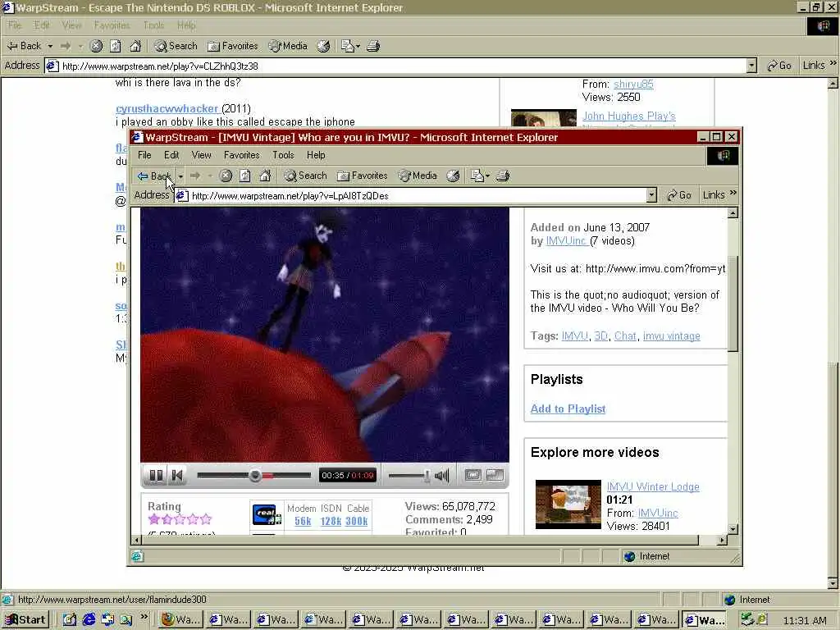Switch player to normal-size view icon

pyautogui.click(x=472, y=475)
